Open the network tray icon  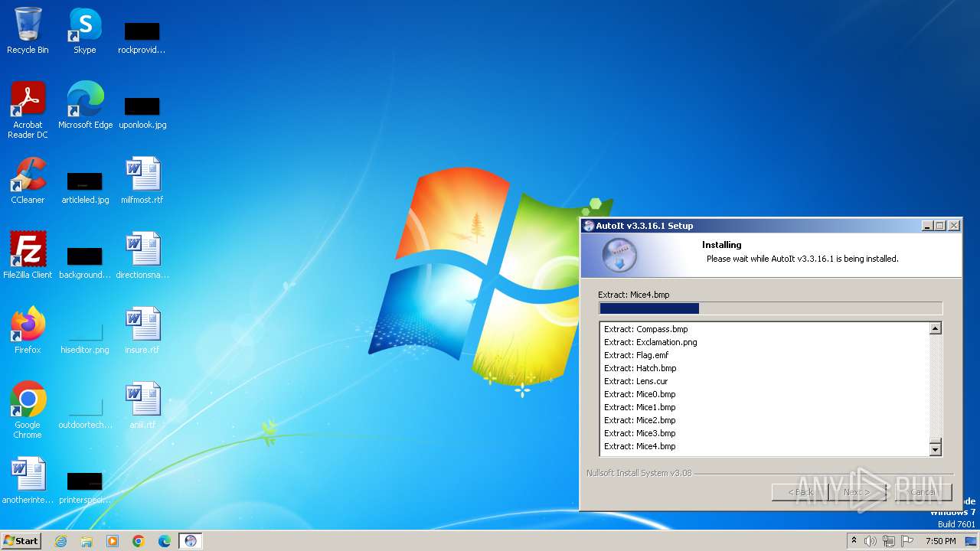tap(889, 541)
